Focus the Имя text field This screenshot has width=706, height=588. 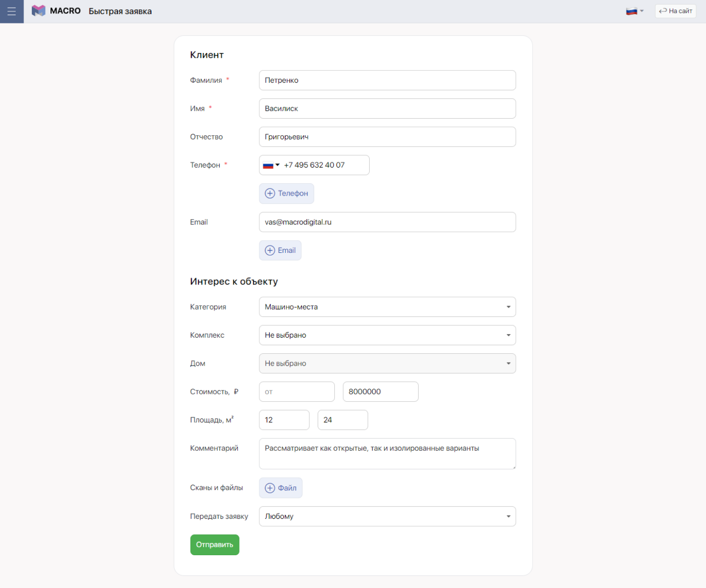[387, 109]
